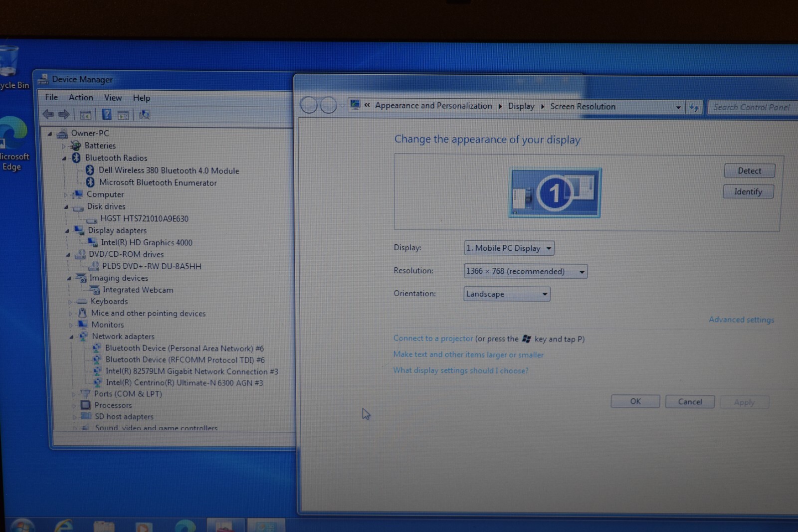Click the Batteries category icon
Screen dimensions: 798x532
point(75,146)
